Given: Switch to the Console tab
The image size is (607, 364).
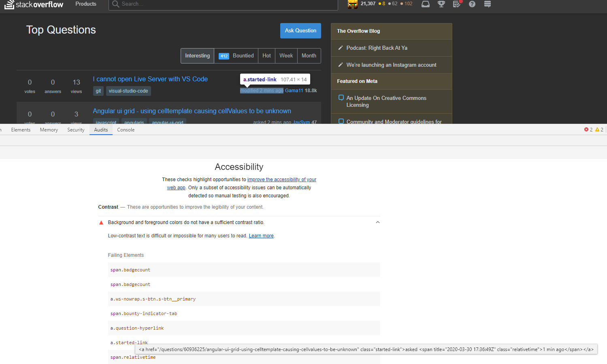Looking at the screenshot, I should (126, 130).
